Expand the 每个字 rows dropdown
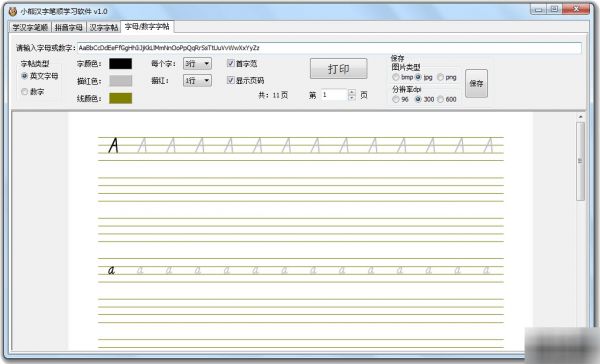This screenshot has height=364, width=600. tap(197, 64)
